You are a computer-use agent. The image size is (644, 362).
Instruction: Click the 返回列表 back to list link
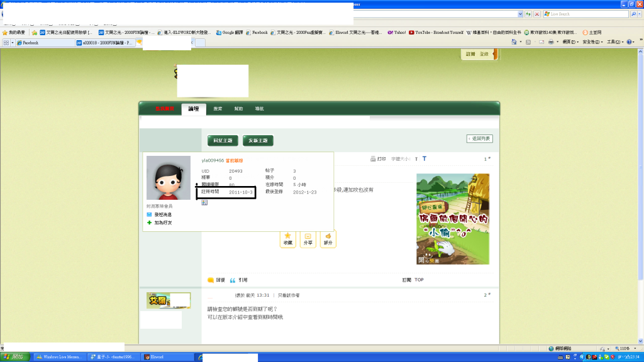click(x=479, y=139)
